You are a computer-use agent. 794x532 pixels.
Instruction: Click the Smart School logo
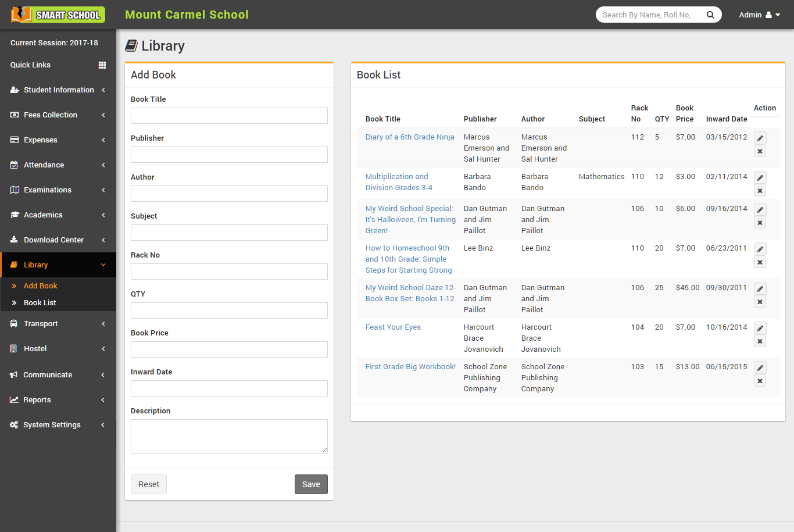click(x=56, y=14)
